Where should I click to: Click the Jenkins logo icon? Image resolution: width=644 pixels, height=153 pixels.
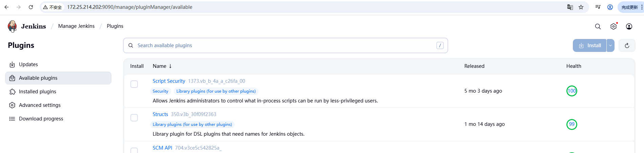pyautogui.click(x=12, y=26)
